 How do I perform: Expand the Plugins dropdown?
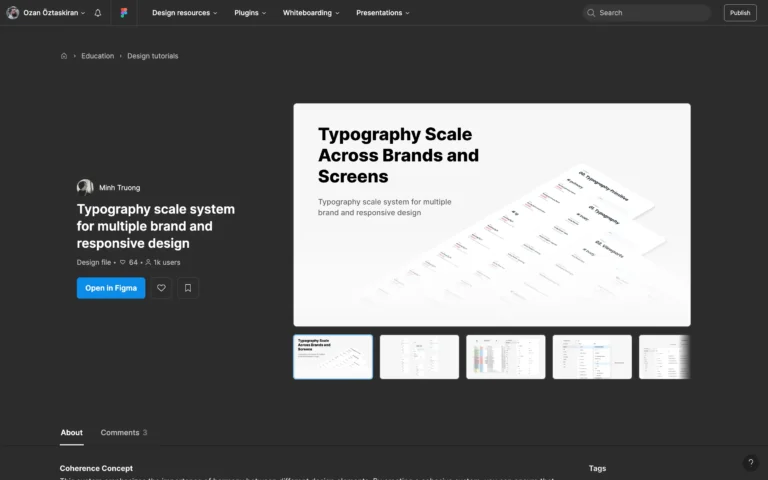tap(250, 13)
